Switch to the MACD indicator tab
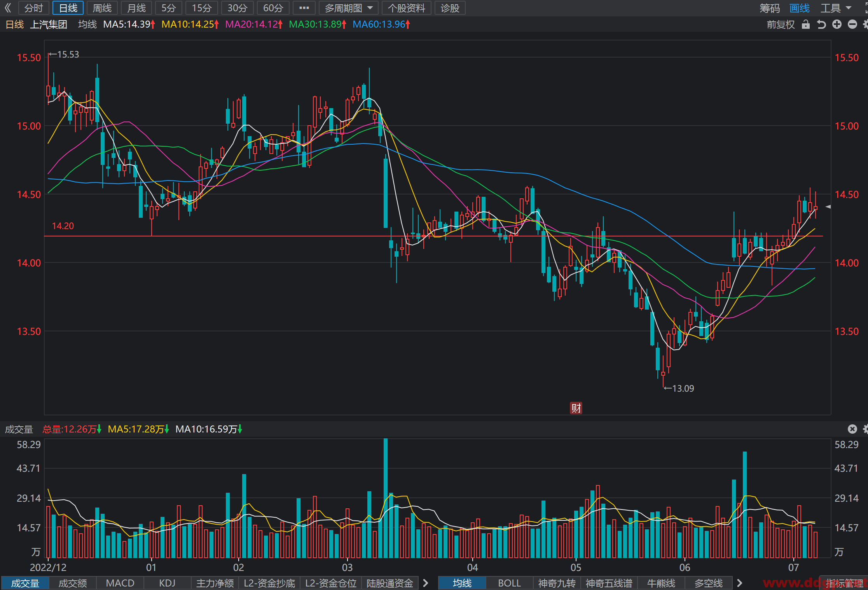The image size is (868, 590). click(x=120, y=583)
